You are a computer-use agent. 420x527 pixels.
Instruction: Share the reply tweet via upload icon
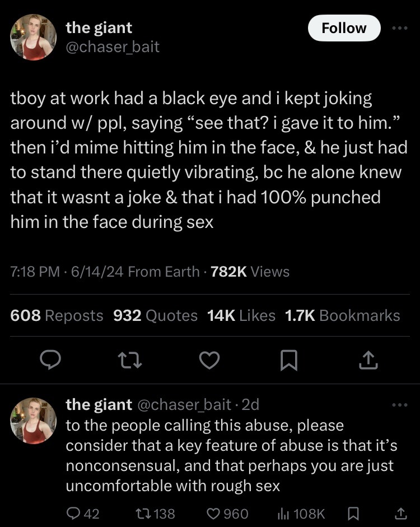pyautogui.click(x=400, y=513)
